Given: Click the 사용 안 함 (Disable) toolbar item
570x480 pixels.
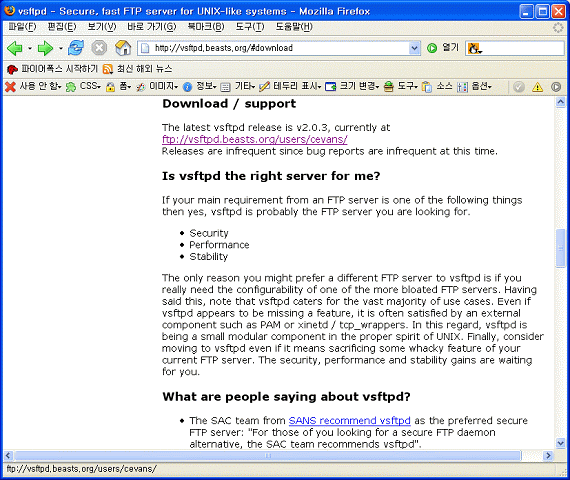Looking at the screenshot, I should [x=33, y=87].
